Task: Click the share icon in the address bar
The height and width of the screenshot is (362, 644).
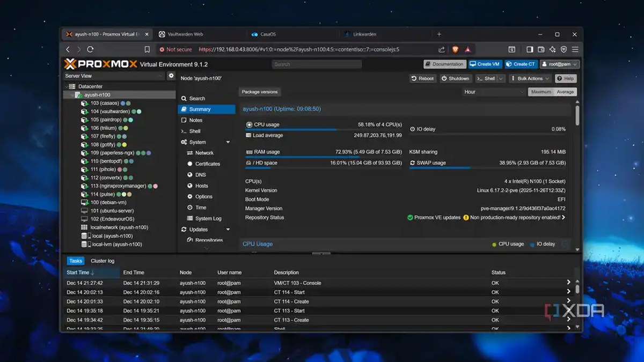Action: coord(441,49)
